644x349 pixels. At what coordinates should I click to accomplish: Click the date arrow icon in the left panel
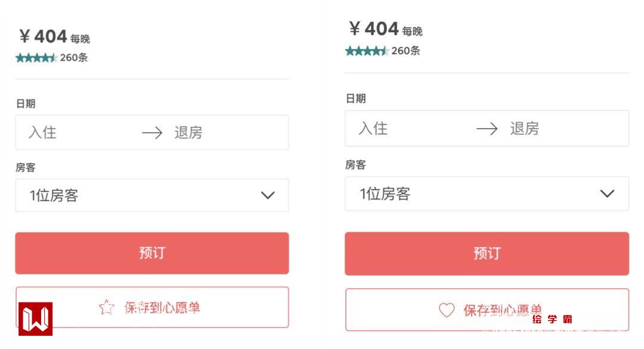(152, 133)
